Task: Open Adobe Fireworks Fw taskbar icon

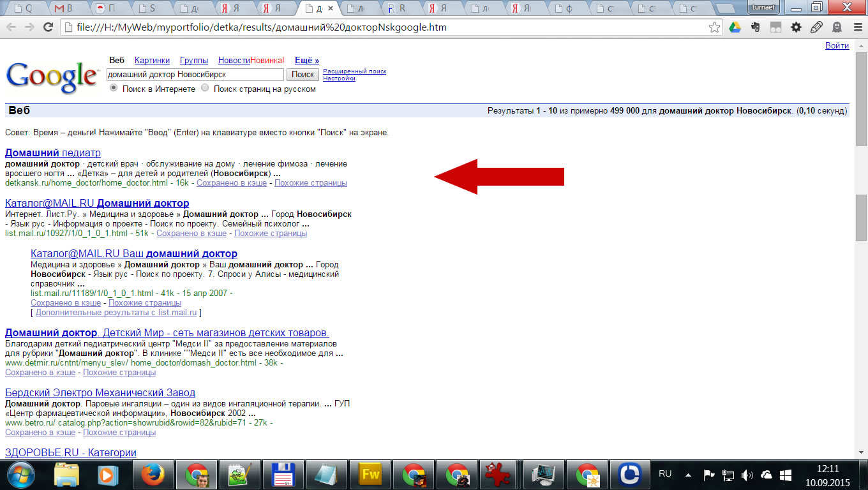Action: [x=370, y=475]
